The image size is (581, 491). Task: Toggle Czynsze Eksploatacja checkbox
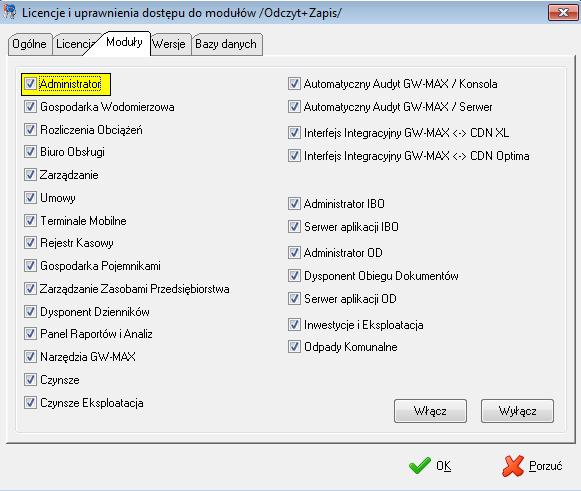coord(30,402)
